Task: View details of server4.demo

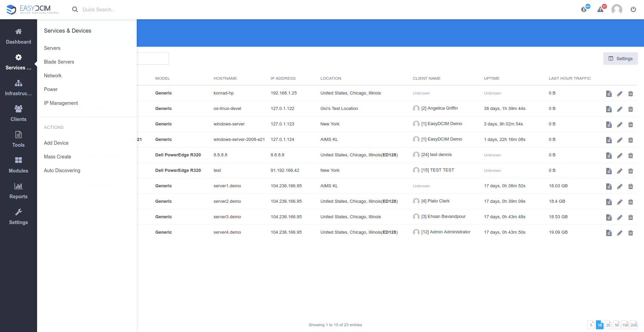Action: click(609, 233)
